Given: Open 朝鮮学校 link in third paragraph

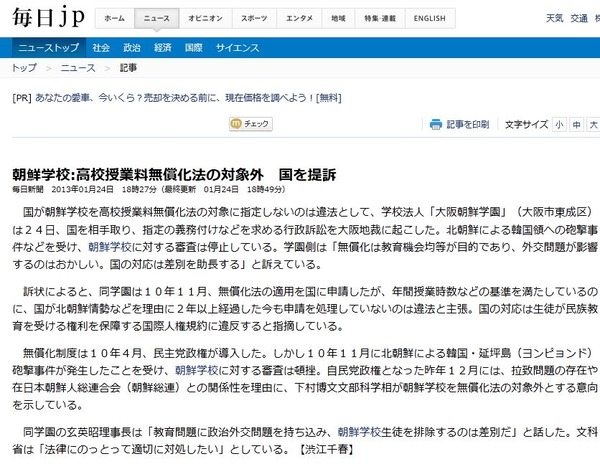Looking at the screenshot, I should pos(197,370).
